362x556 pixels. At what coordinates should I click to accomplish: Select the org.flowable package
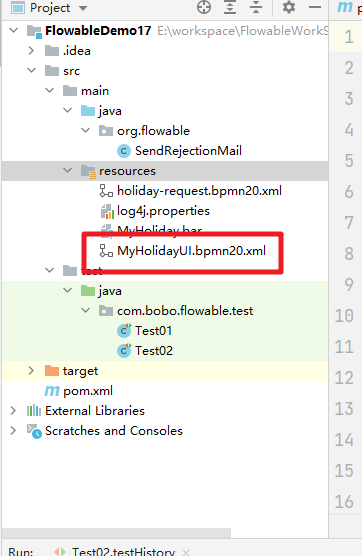(154, 131)
